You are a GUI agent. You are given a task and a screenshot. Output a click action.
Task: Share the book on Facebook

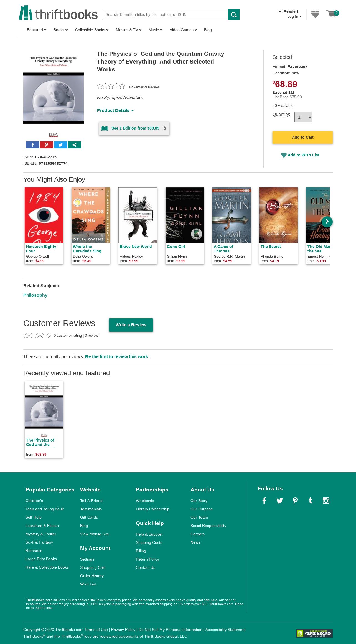(x=32, y=145)
